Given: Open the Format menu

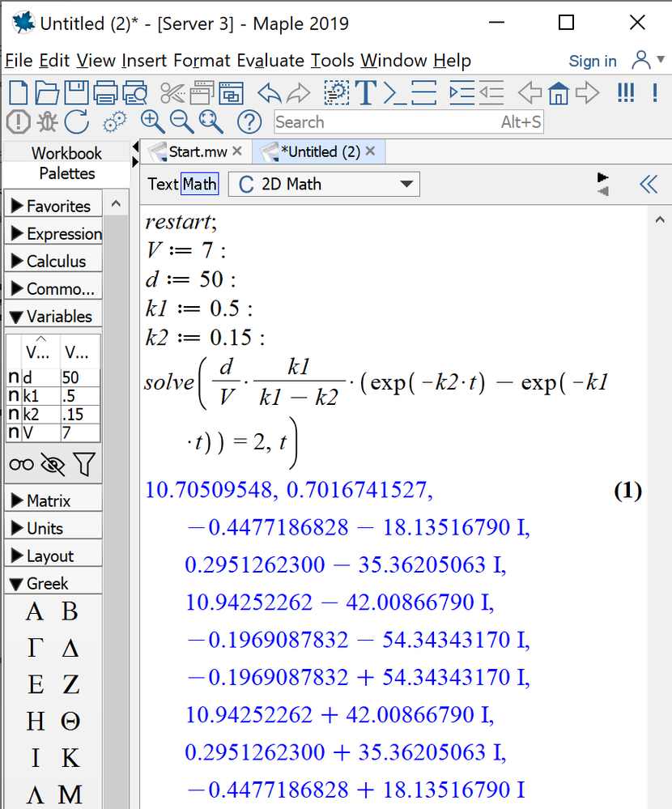Looking at the screenshot, I should (x=202, y=61).
